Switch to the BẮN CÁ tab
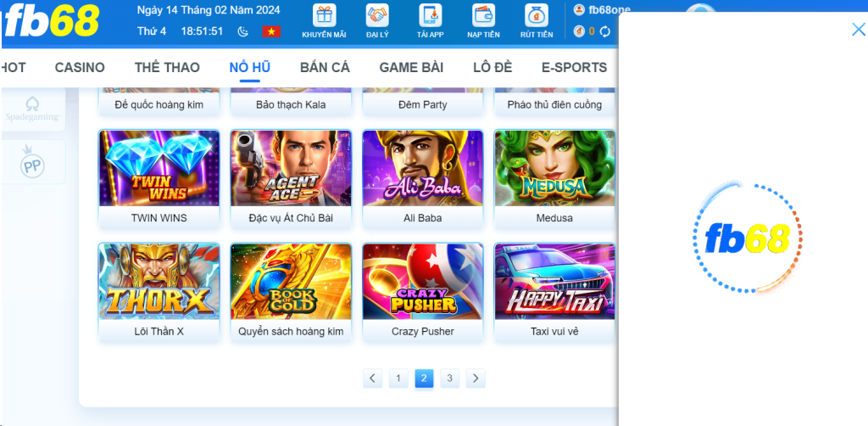Screen dimensions: 868x426 [325, 68]
